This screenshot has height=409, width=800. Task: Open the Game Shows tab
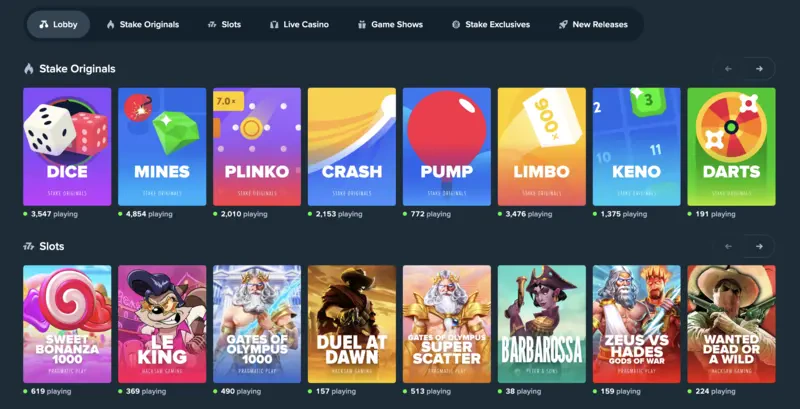390,24
